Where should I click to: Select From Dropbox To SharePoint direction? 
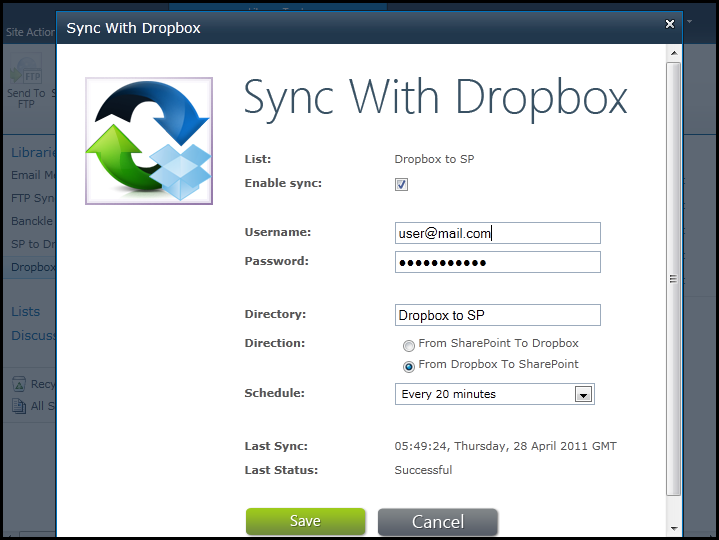[408, 366]
